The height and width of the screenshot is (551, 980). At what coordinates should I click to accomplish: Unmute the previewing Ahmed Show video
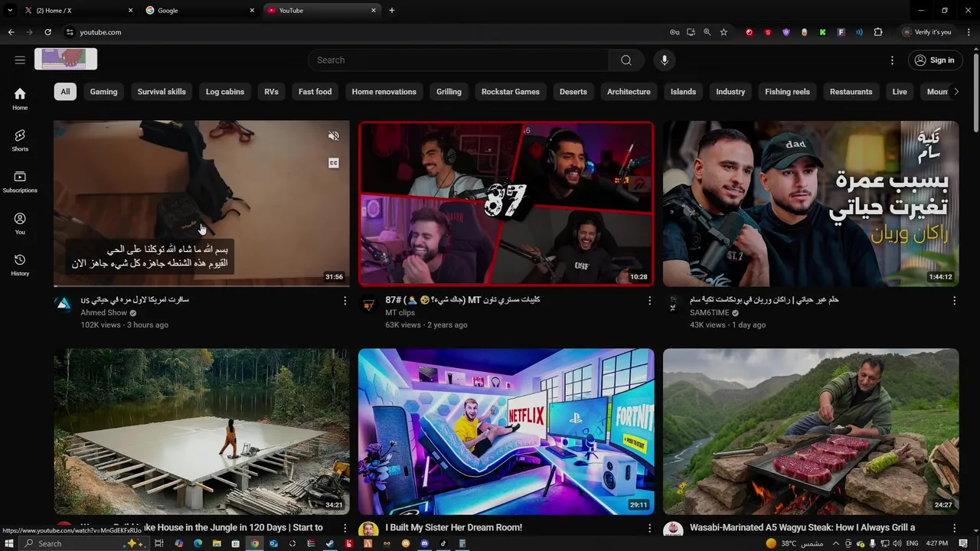click(x=333, y=136)
